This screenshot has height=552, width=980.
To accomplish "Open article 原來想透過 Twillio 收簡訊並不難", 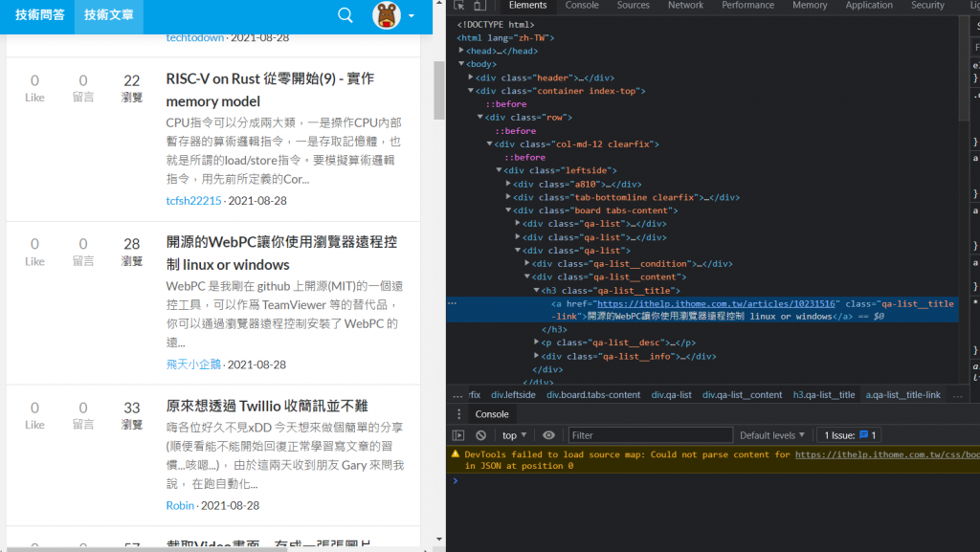I will point(267,406).
